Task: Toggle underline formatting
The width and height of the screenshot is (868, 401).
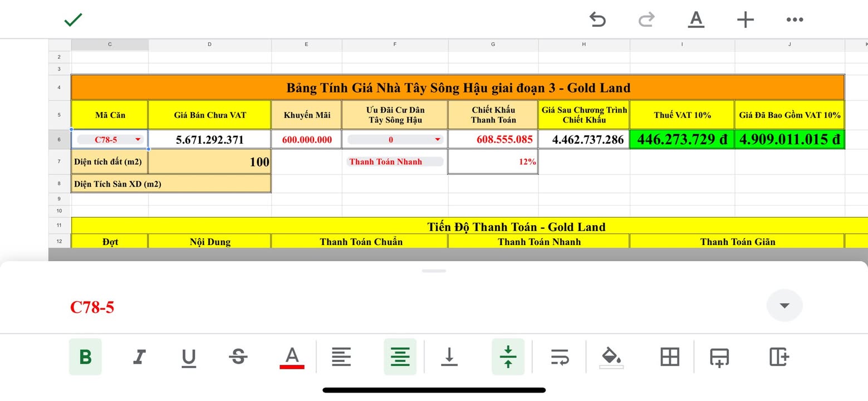Action: (188, 357)
